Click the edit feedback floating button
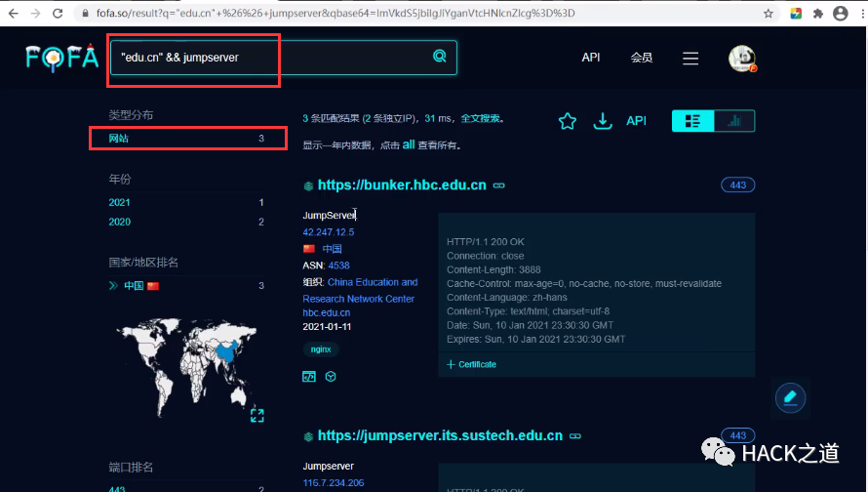The width and height of the screenshot is (868, 492). point(790,398)
